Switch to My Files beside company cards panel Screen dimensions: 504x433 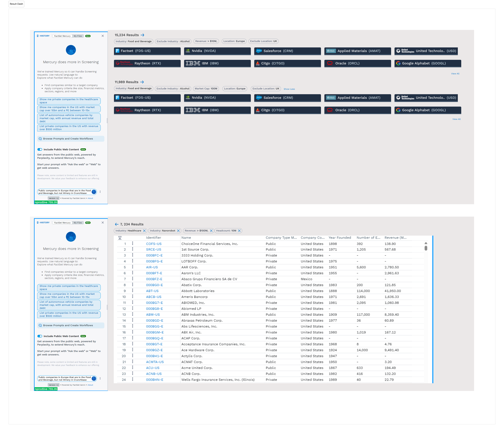coord(78,36)
